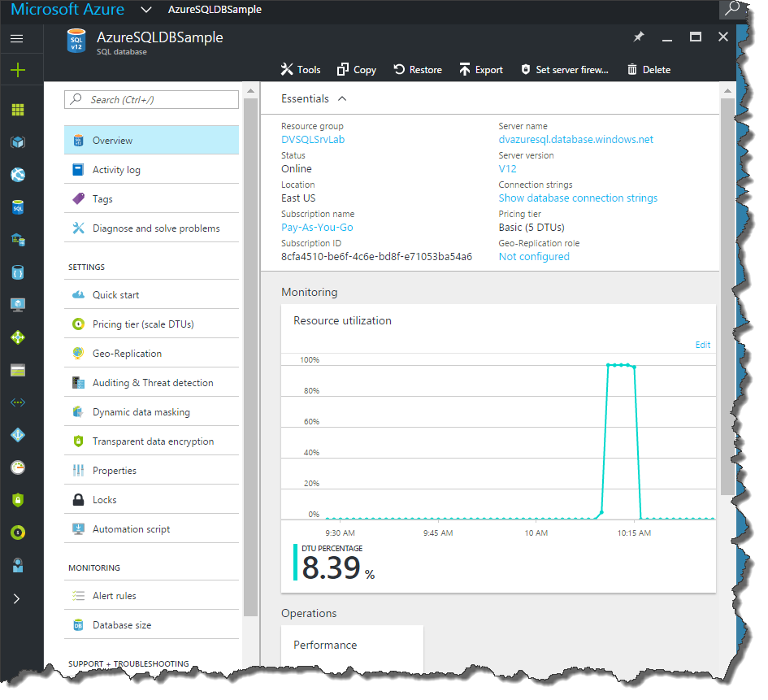Open the Monitor gauge icon in sidebar
This screenshot has width=768, height=700.
(18, 467)
